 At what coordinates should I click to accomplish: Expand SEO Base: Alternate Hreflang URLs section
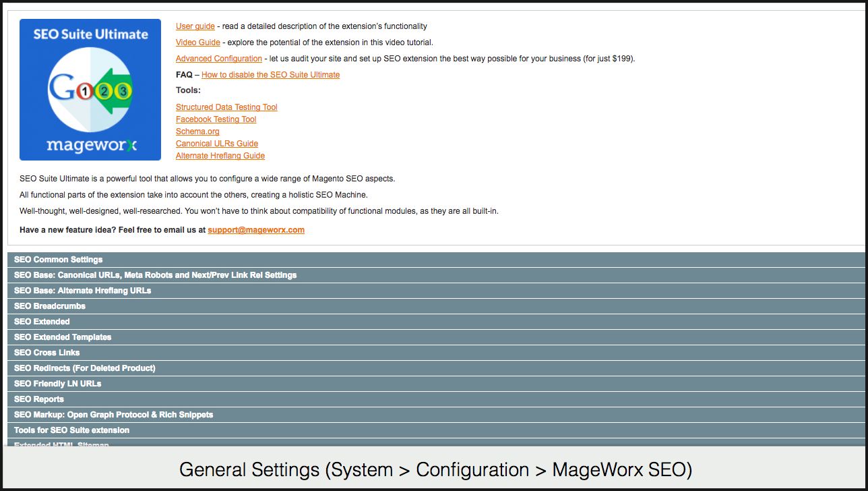[x=83, y=291]
